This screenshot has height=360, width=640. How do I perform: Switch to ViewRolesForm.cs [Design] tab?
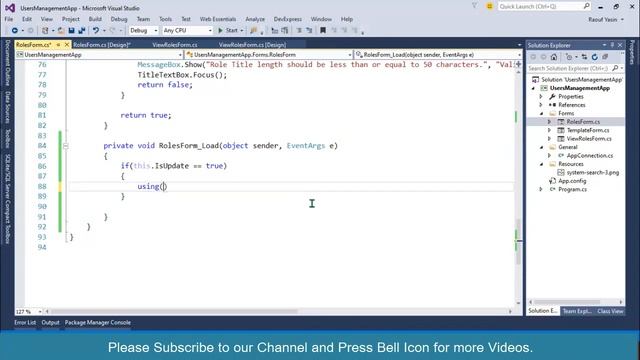pyautogui.click(x=252, y=45)
